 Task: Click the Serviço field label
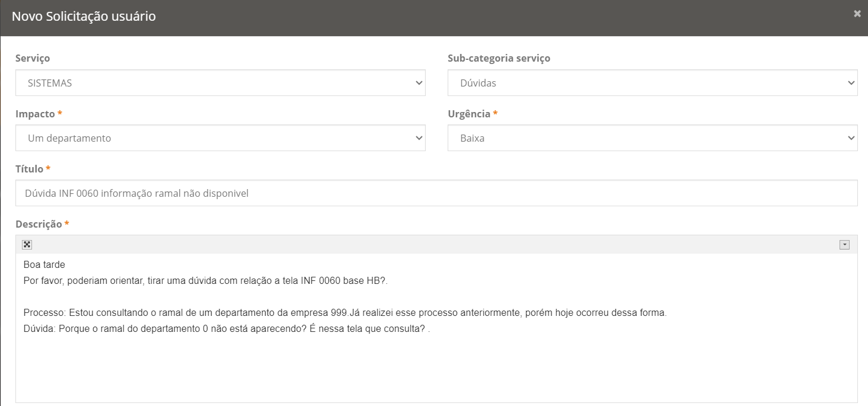[x=33, y=59]
